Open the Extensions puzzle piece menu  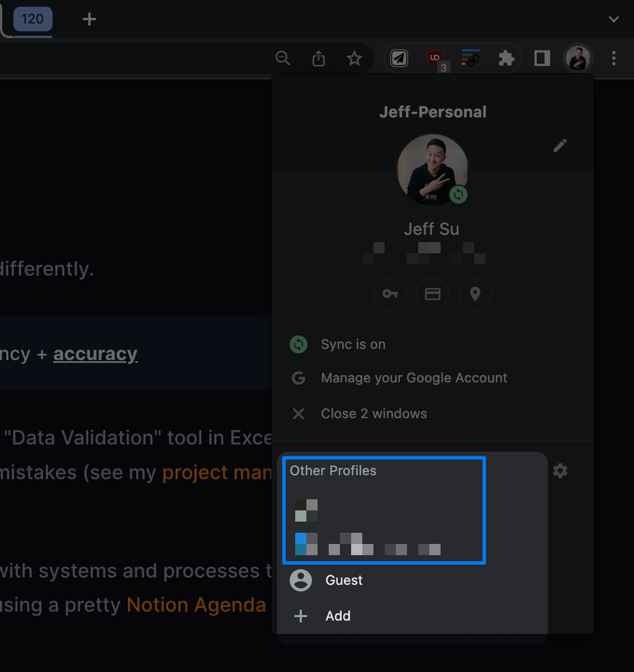[x=507, y=58]
